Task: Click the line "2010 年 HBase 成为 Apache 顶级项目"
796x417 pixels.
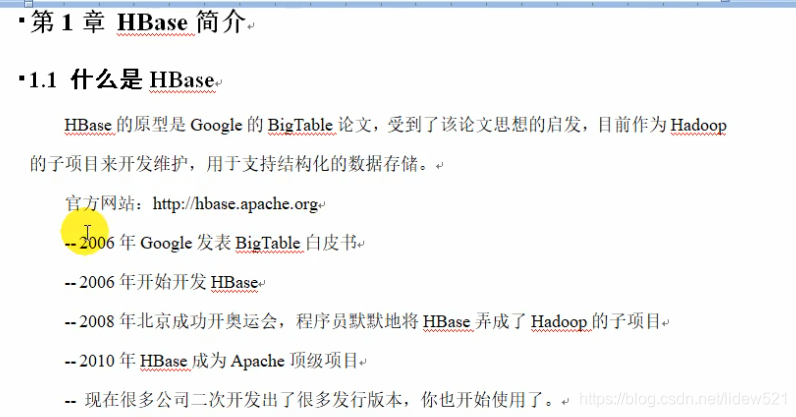Action: [219, 361]
